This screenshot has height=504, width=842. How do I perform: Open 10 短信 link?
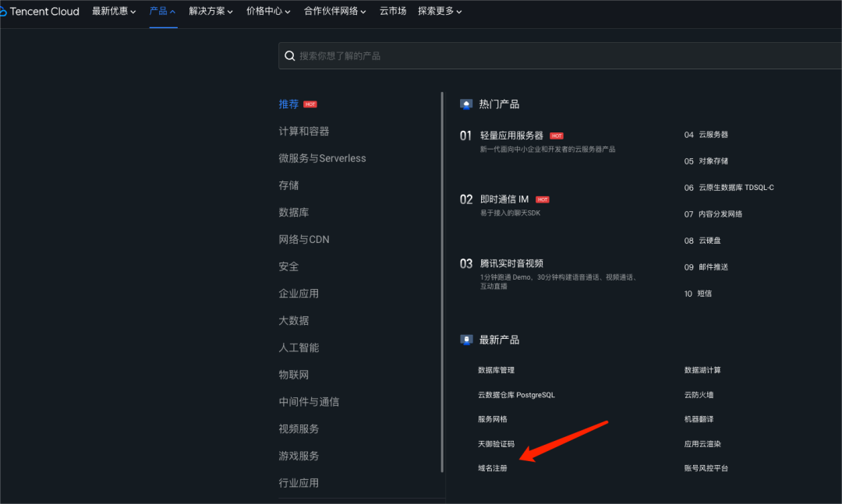click(x=698, y=294)
